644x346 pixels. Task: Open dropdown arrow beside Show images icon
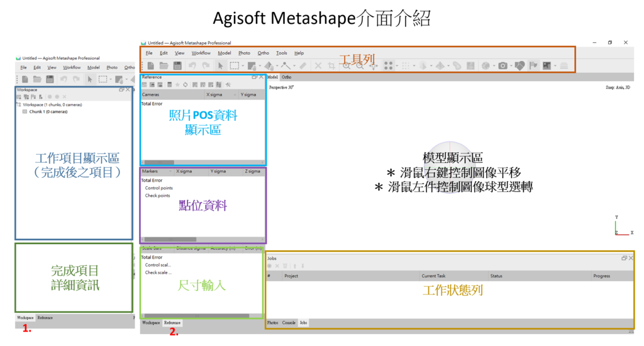point(555,66)
